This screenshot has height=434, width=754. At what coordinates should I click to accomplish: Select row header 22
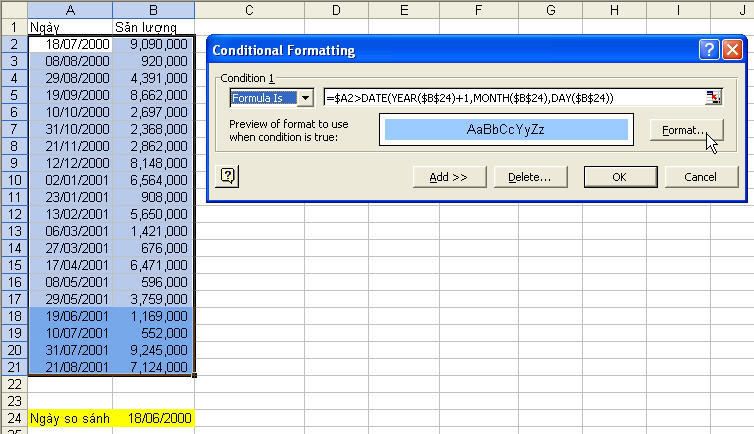pos(14,384)
